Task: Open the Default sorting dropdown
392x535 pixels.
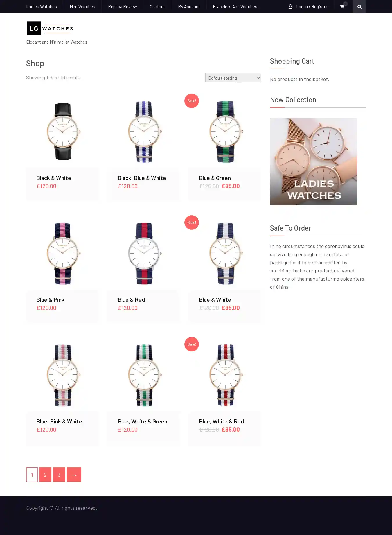Action: [x=233, y=78]
